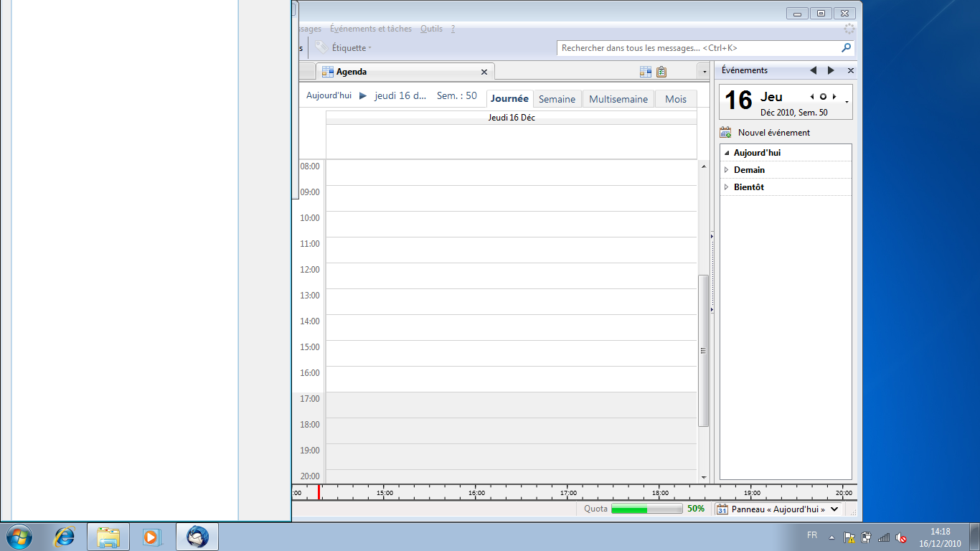The image size is (980, 551).
Task: Click the Nouvel événement calendar icon
Action: point(725,133)
